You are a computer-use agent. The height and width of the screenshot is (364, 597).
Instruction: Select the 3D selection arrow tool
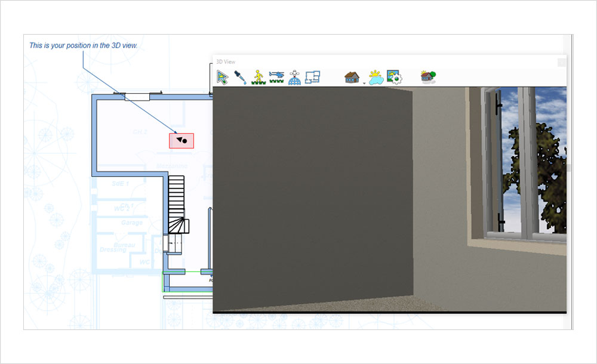222,77
